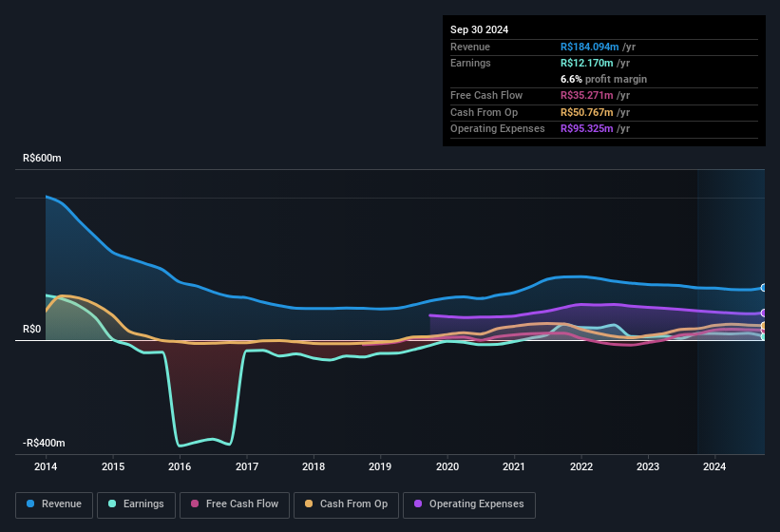
Task: Click the 2024 x-axis label
Action: click(x=714, y=466)
